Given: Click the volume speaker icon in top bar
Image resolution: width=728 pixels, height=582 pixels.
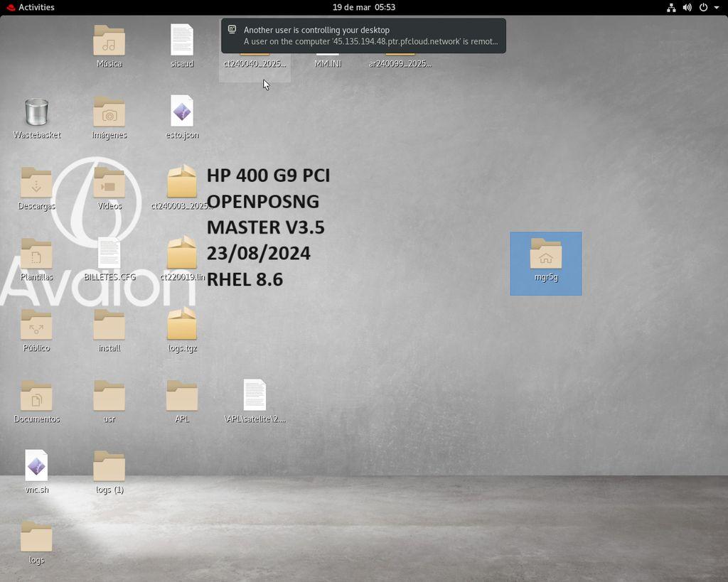Looking at the screenshot, I should point(687,8).
